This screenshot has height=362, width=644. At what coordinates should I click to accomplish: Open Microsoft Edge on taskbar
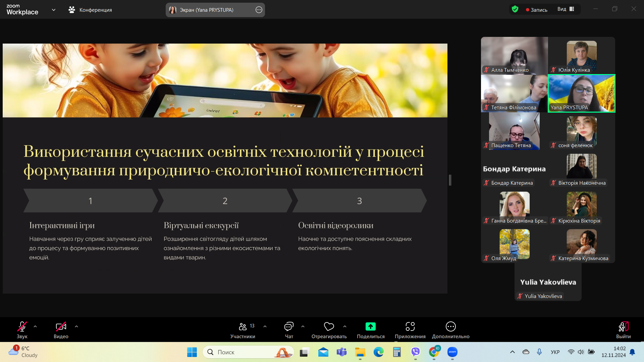379,352
